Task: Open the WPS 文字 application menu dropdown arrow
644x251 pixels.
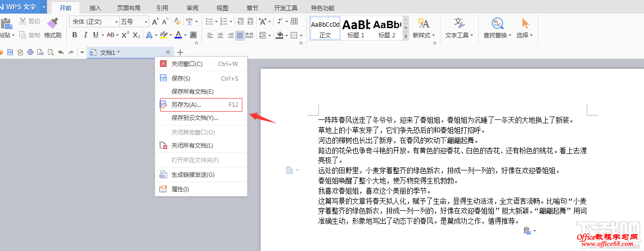Action: pyautogui.click(x=44, y=7)
